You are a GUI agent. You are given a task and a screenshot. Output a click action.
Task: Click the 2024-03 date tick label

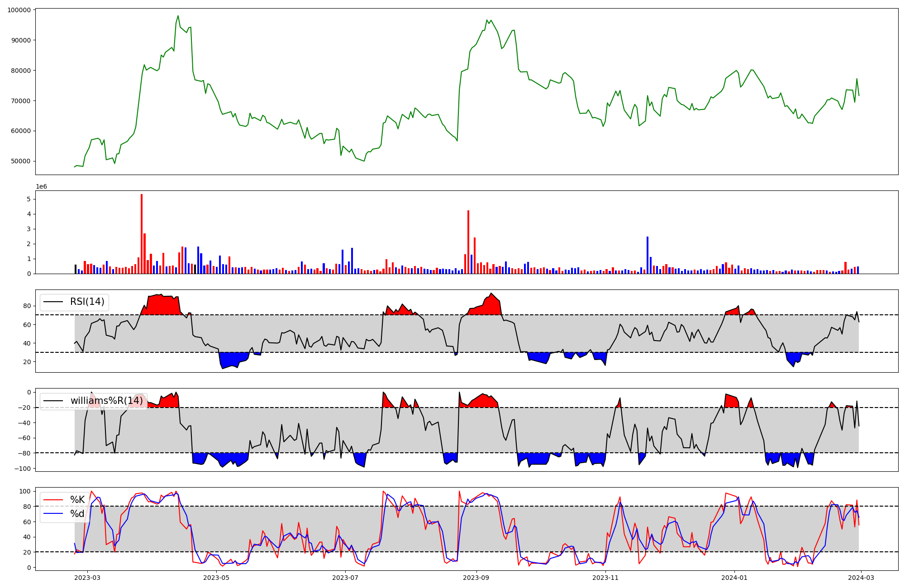[x=861, y=578]
